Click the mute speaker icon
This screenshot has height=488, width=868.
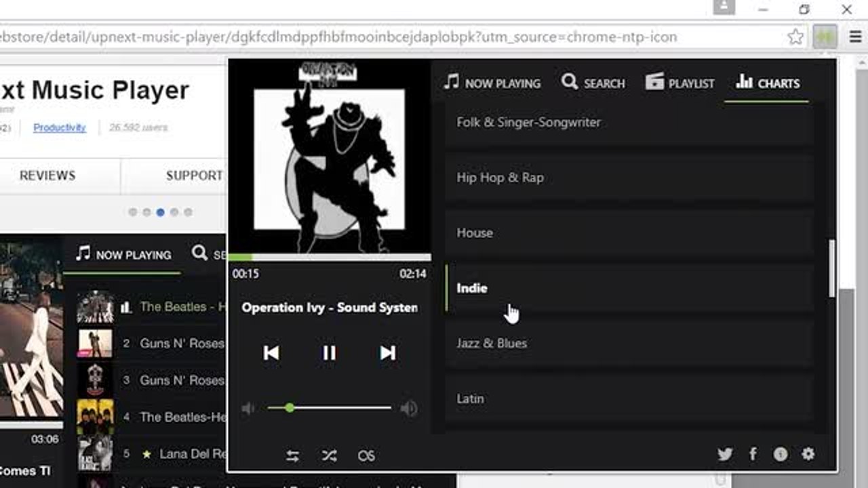click(x=248, y=408)
